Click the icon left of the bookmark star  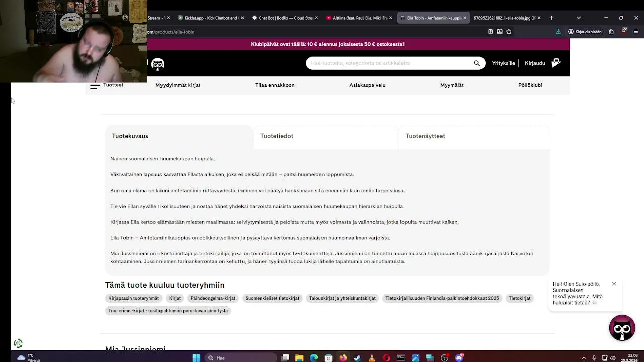click(x=499, y=31)
